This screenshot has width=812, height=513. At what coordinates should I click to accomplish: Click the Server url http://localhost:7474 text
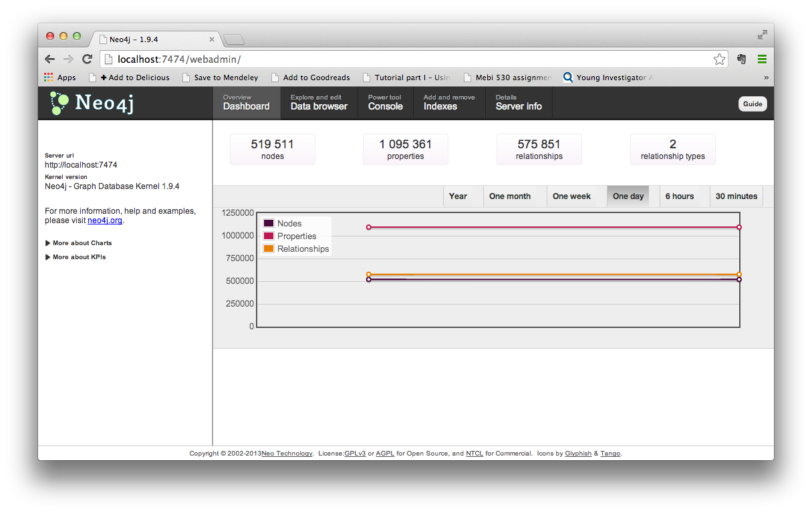[x=81, y=165]
